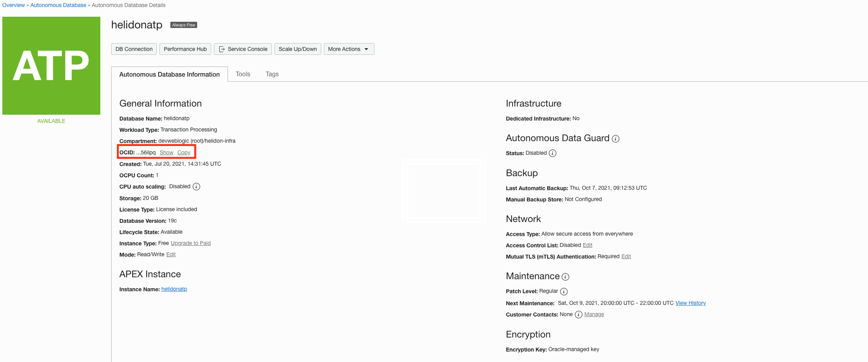Click the Storage 20 GB value
Viewport: 868px width, 362px height.
(150, 198)
